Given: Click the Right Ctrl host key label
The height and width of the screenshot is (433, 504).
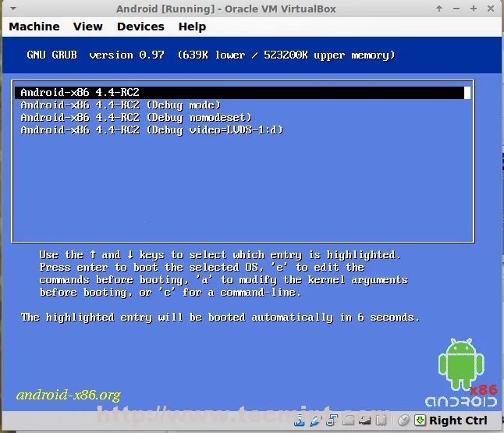Looking at the screenshot, I should [x=458, y=421].
